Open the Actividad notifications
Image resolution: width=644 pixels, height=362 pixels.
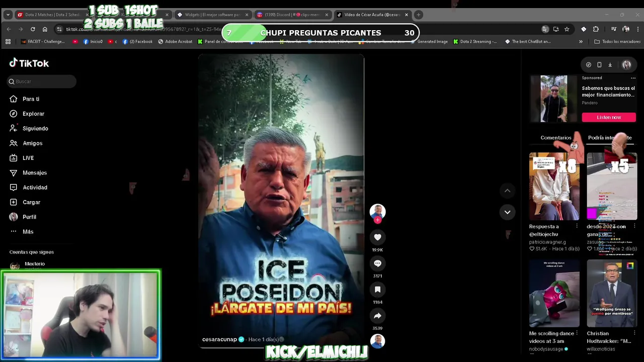click(28, 188)
